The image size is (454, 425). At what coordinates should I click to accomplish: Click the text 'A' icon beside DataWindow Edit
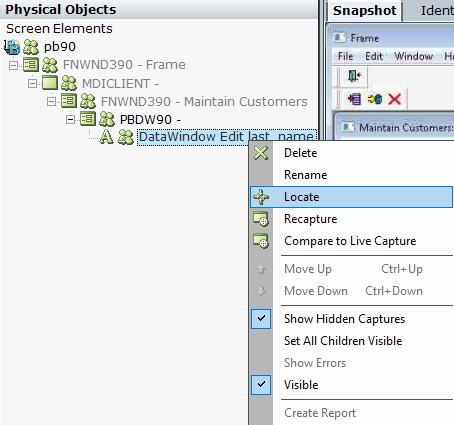click(106, 137)
